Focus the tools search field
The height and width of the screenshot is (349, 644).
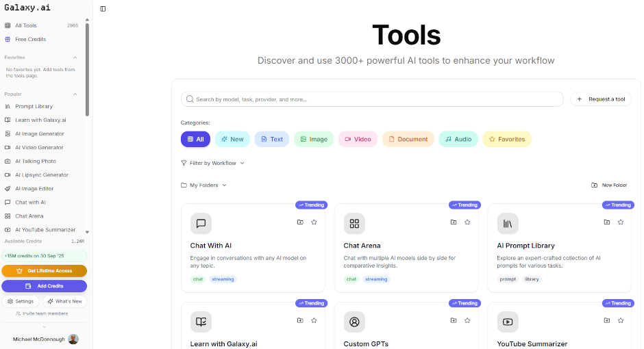(x=372, y=99)
